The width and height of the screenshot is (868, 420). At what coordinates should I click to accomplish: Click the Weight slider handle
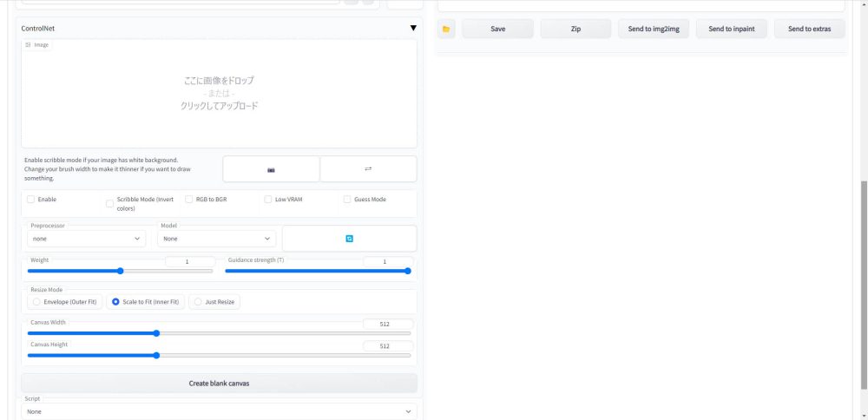point(121,271)
